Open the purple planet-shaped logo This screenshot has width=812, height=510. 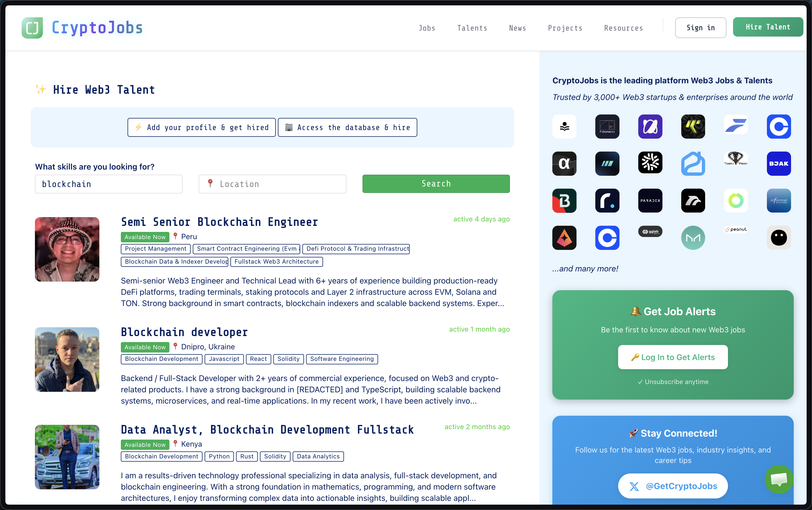tap(650, 127)
